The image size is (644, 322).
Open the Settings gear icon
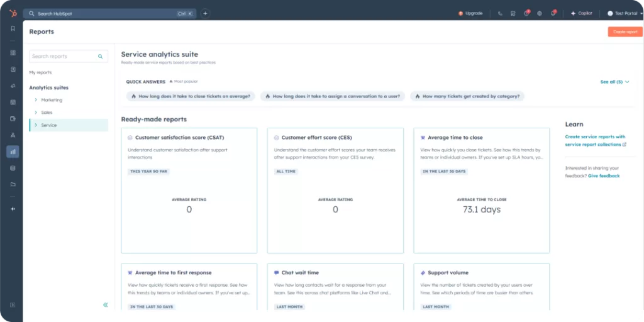tap(540, 14)
